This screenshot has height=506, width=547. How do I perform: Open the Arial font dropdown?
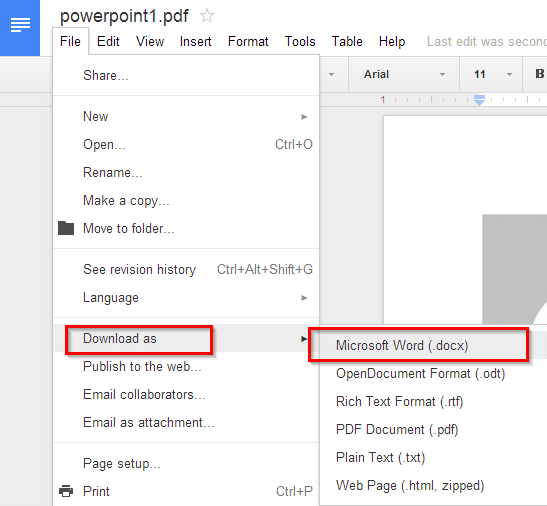404,74
